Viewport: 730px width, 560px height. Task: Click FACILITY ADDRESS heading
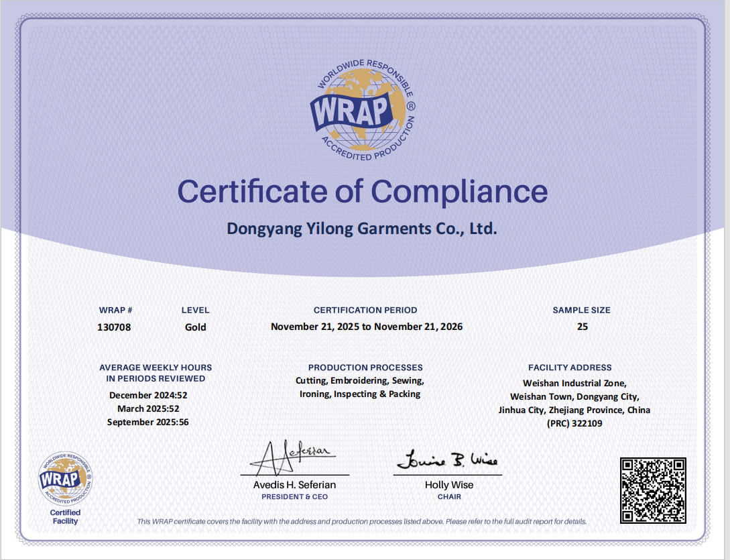tap(570, 368)
